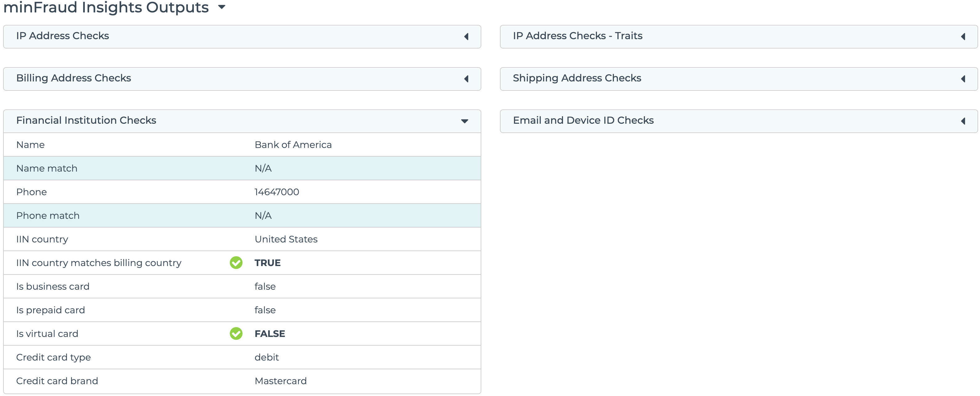Collapse Financial Institution Checks arrow
The image size is (980, 396).
click(465, 121)
